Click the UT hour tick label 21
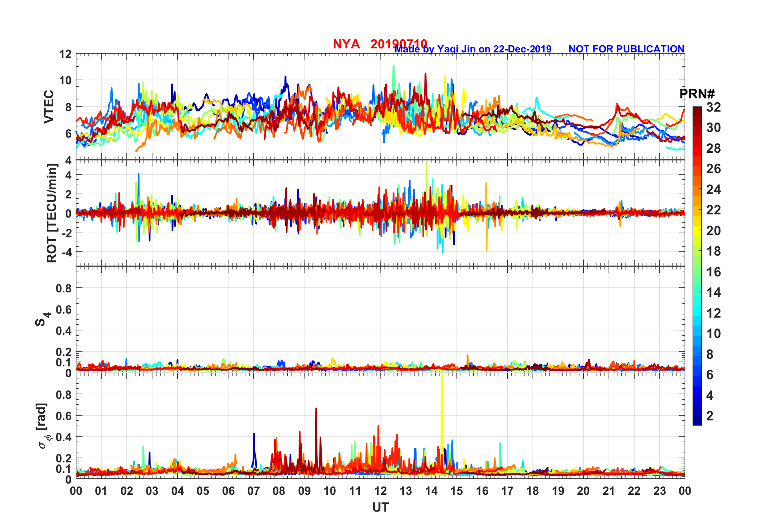This screenshot has height=532, width=761. click(609, 491)
